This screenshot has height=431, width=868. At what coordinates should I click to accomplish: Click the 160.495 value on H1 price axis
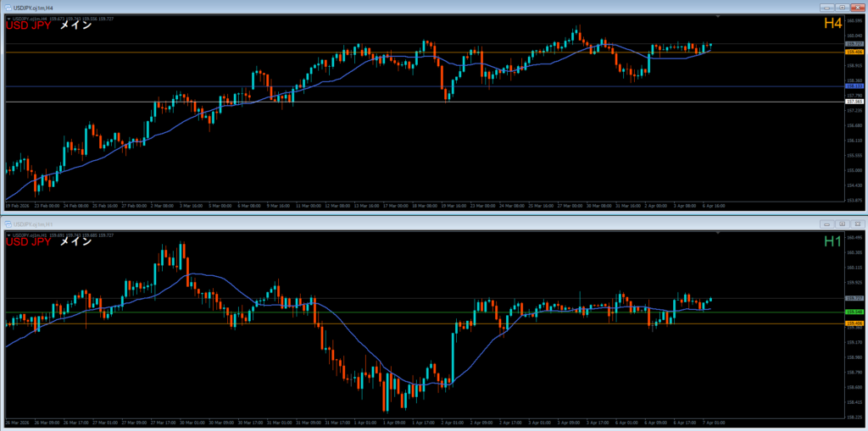click(x=854, y=238)
